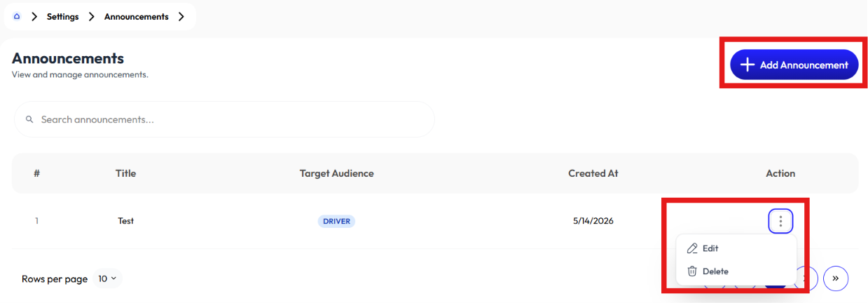Viewport: 868px width, 303px height.
Task: Open the three-dot action menu for Test
Action: pyautogui.click(x=780, y=222)
